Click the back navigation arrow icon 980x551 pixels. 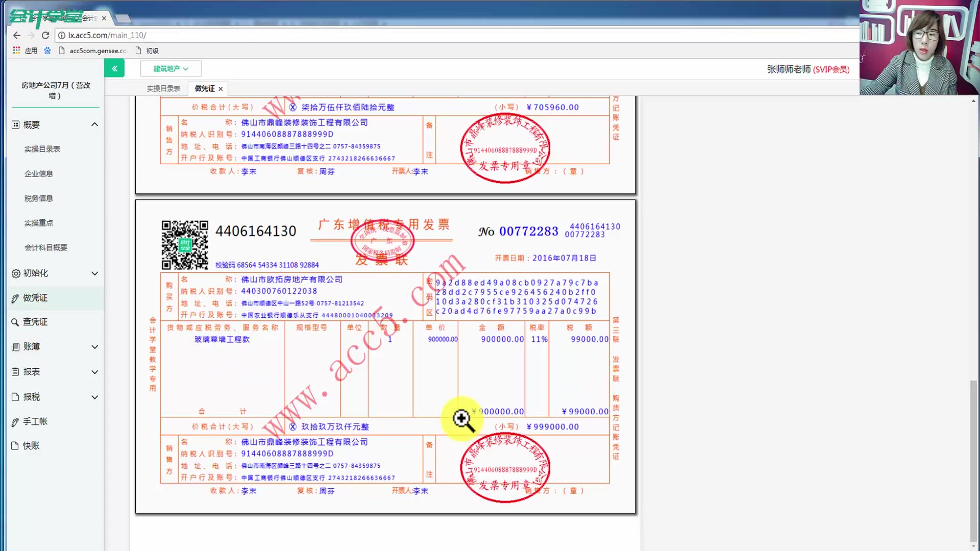coord(16,35)
